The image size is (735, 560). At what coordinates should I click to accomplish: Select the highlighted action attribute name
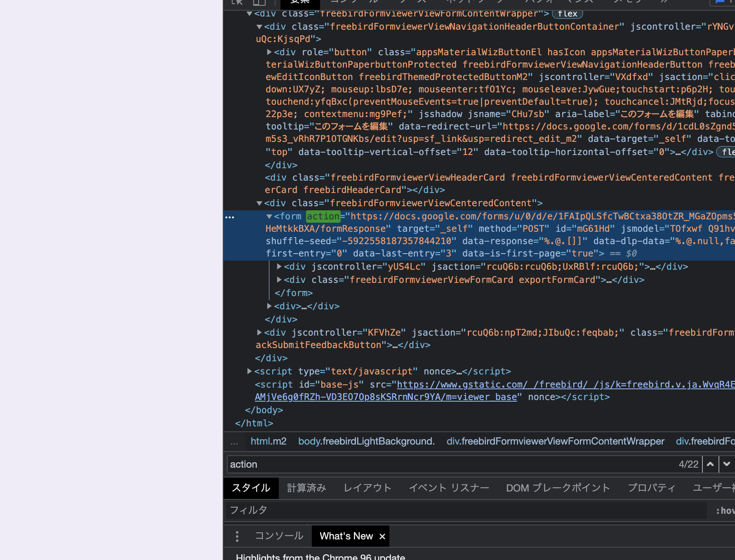[x=323, y=216]
